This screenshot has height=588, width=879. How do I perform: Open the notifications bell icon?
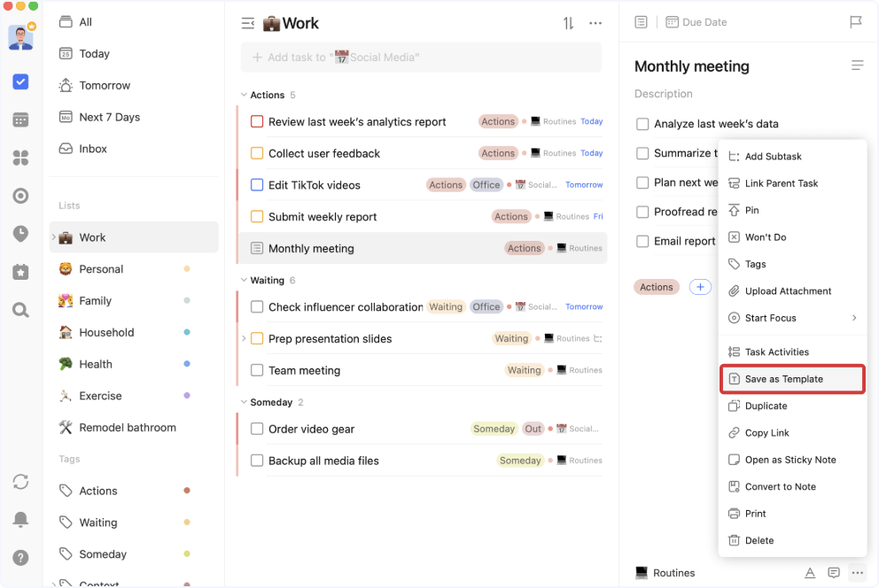[20, 520]
